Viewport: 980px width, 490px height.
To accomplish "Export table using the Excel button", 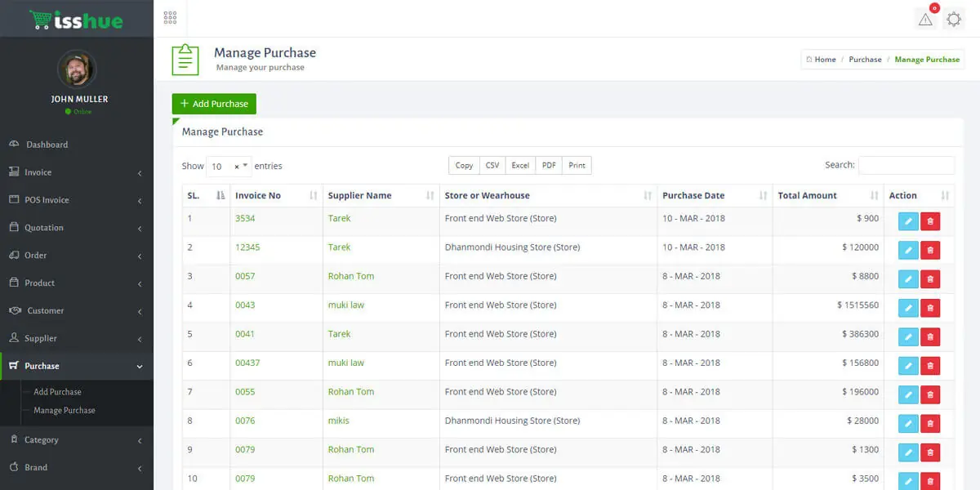I will pyautogui.click(x=520, y=165).
